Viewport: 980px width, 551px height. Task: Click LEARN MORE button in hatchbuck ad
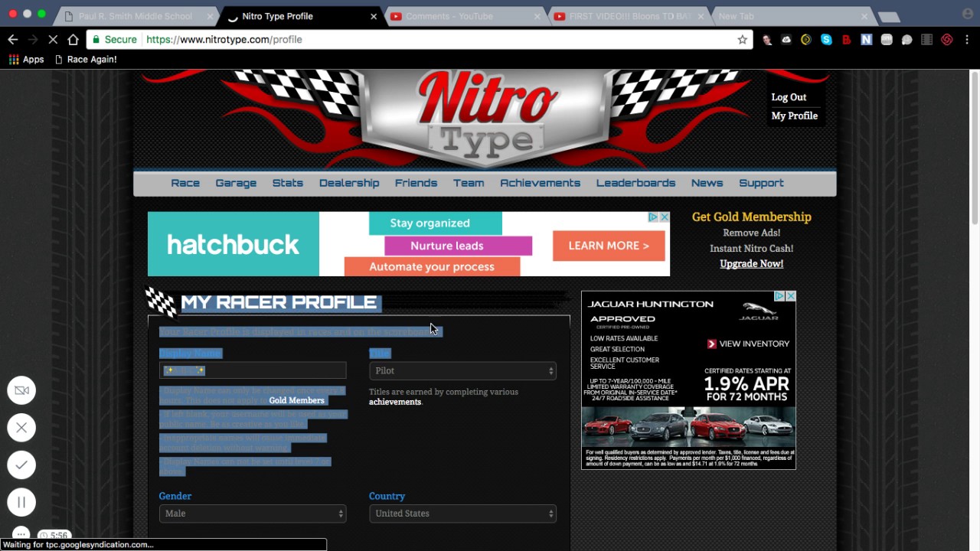click(609, 246)
